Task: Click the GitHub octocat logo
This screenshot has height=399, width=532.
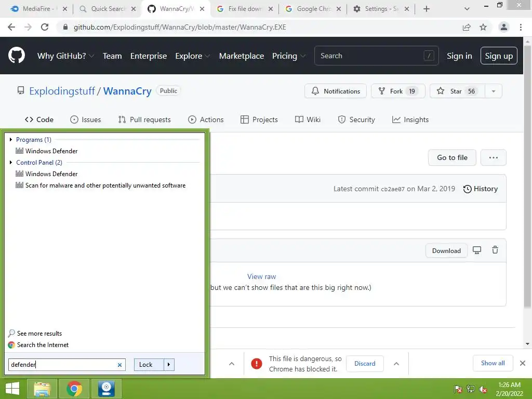Action: 16,56
